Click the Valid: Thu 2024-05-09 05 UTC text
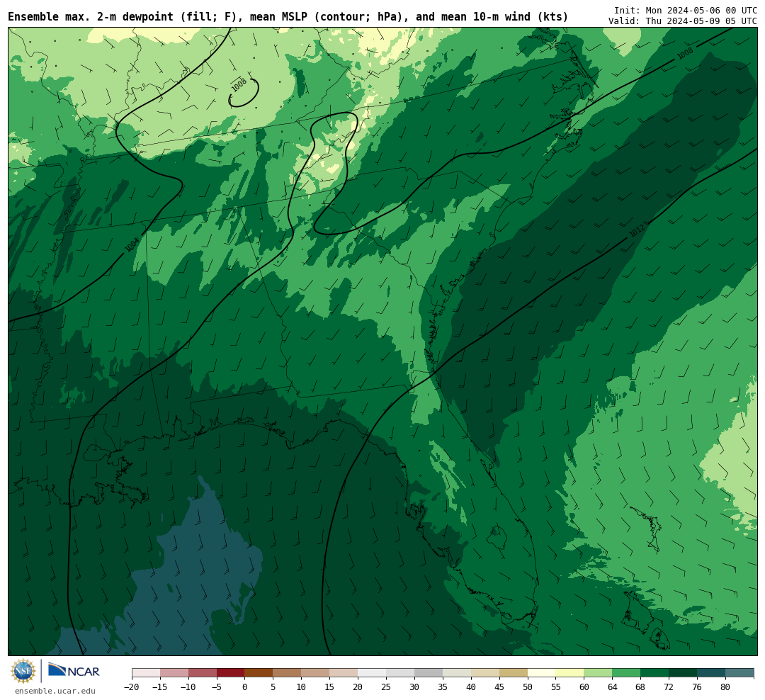 coord(683,21)
